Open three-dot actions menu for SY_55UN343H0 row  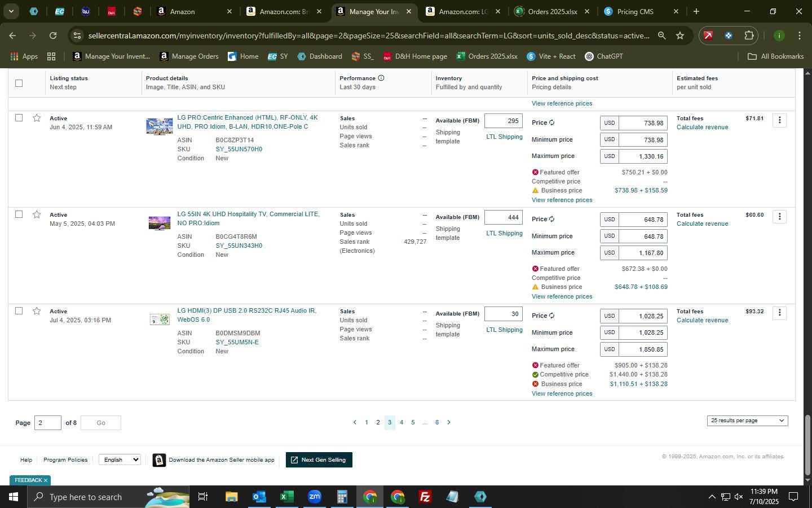point(779,217)
